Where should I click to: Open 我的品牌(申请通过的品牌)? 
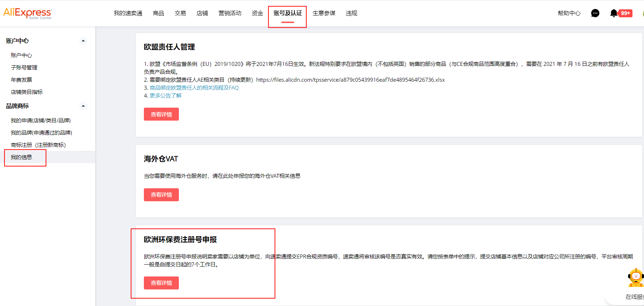pyautogui.click(x=41, y=132)
